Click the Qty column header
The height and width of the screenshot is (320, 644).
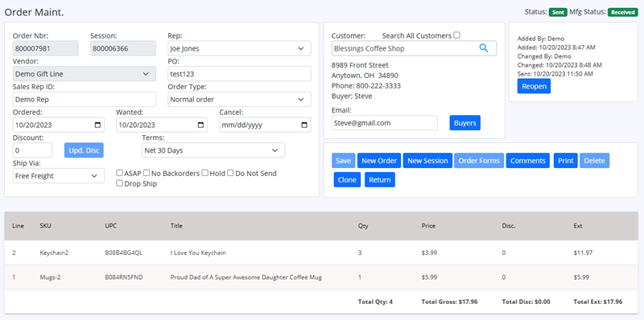[x=363, y=226]
